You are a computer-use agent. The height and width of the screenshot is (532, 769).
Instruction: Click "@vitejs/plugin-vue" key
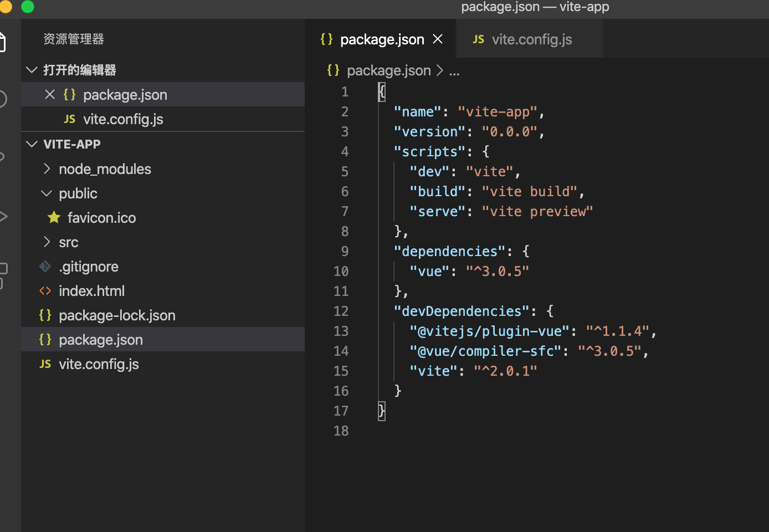click(x=490, y=331)
